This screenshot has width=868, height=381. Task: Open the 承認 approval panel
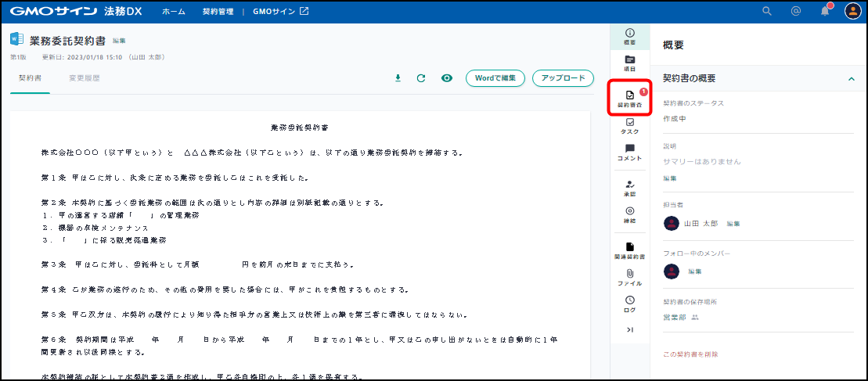pos(630,188)
